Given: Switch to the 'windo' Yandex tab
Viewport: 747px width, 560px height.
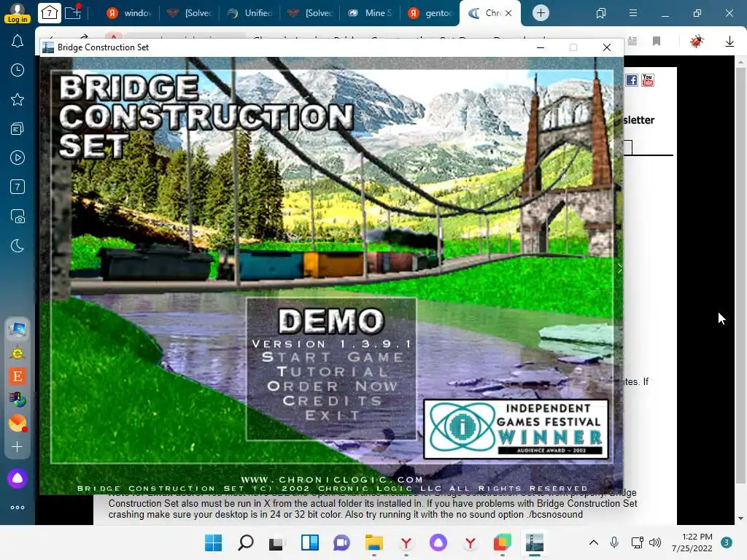Looking at the screenshot, I should click(129, 13).
